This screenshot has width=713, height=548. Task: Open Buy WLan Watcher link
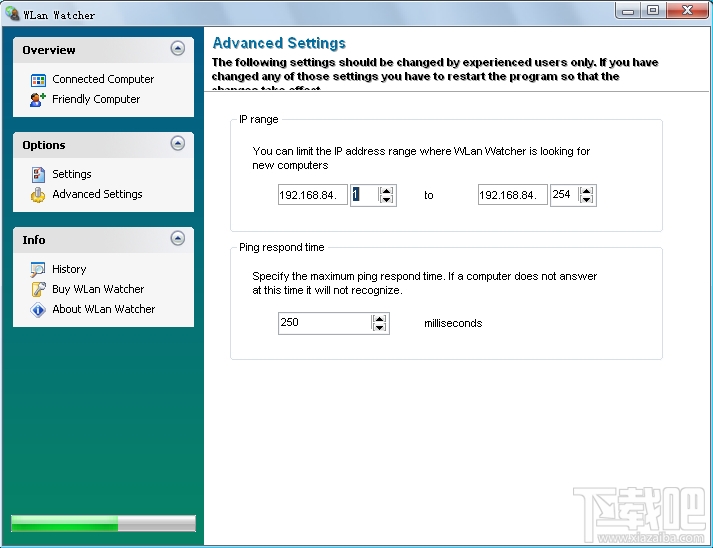point(98,289)
